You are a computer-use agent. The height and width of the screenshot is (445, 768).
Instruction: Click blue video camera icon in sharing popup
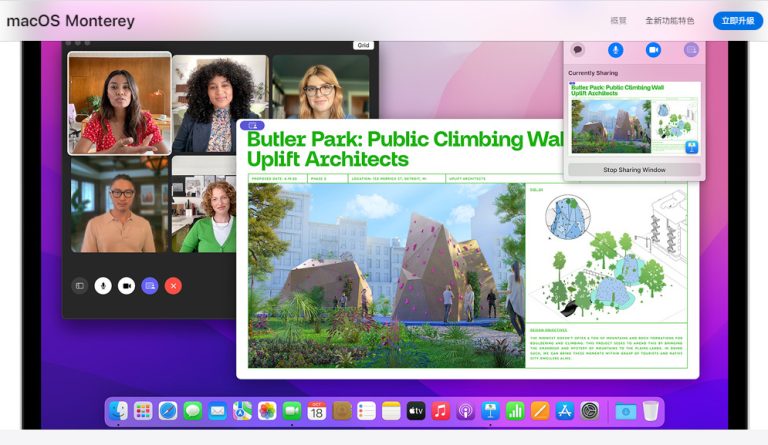[653, 50]
